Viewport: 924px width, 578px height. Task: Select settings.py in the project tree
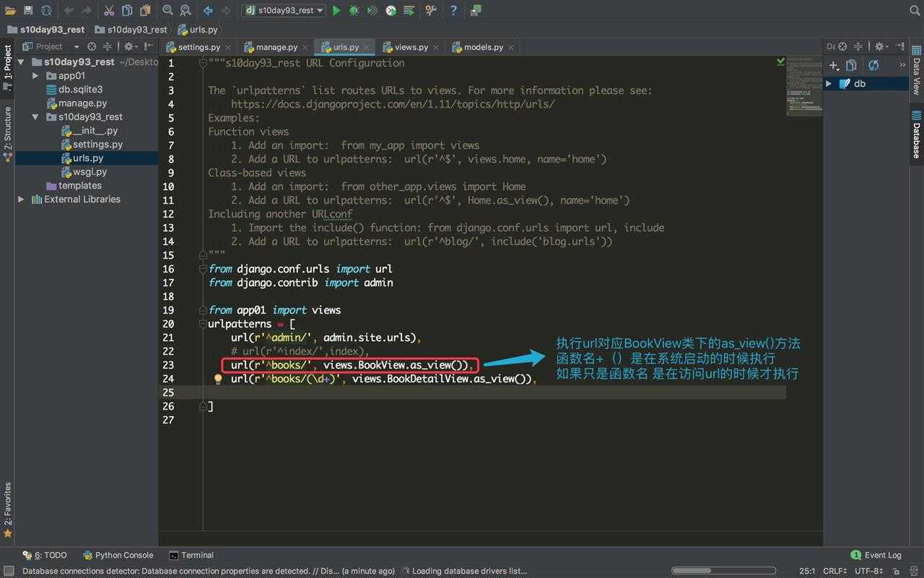coord(97,144)
